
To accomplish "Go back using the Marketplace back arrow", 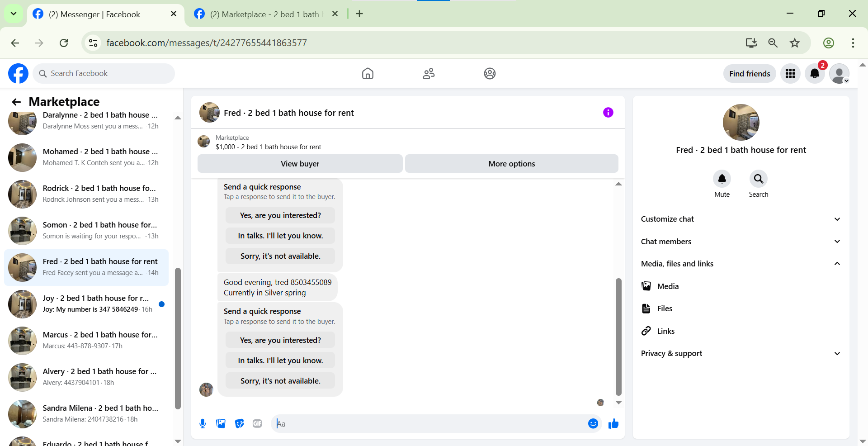I will pyautogui.click(x=17, y=102).
